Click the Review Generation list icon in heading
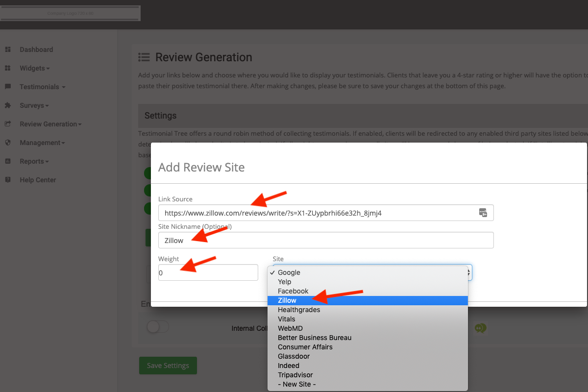 click(x=144, y=57)
